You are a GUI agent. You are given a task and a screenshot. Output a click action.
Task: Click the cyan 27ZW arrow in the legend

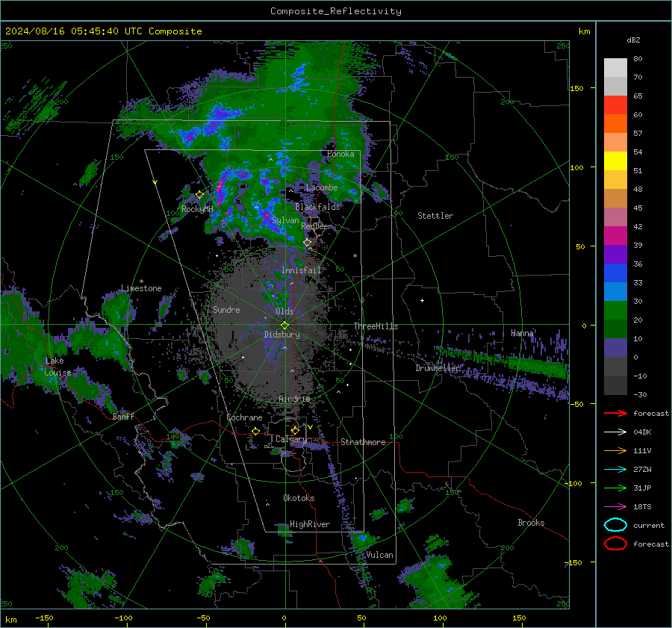615,470
